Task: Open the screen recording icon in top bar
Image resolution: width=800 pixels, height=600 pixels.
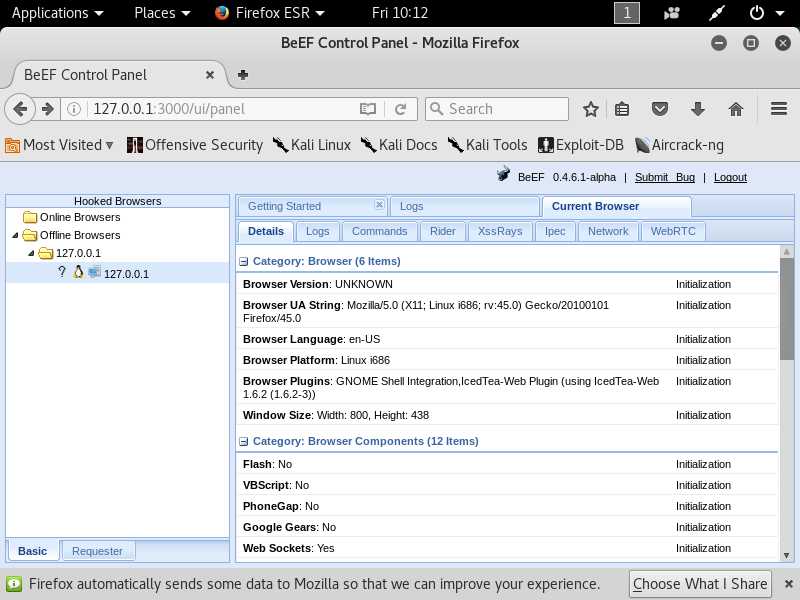Action: [671, 13]
